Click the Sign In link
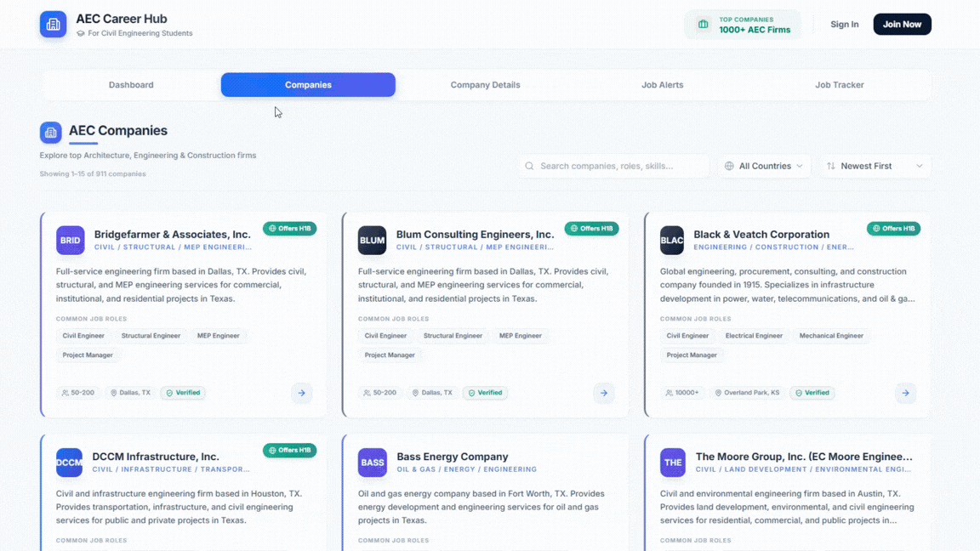 (845, 25)
